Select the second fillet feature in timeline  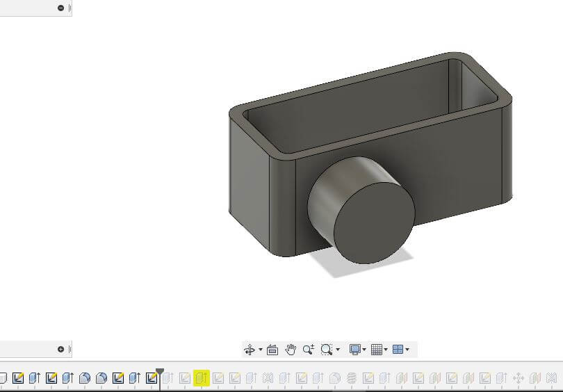click(101, 378)
